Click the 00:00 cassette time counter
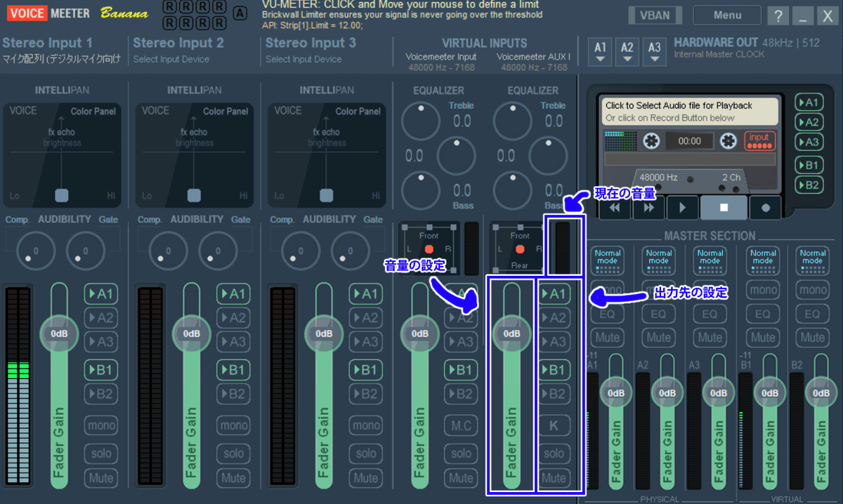The height and width of the screenshot is (504, 843). pos(688,140)
